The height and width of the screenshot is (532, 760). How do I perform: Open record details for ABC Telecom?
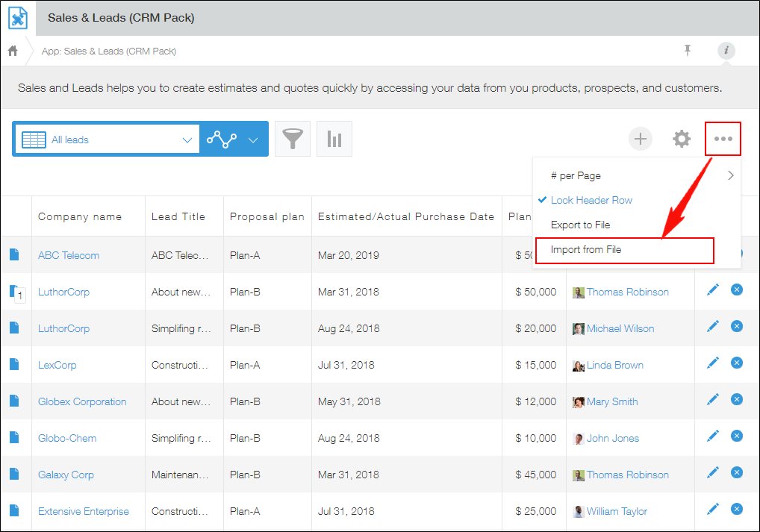(14, 254)
